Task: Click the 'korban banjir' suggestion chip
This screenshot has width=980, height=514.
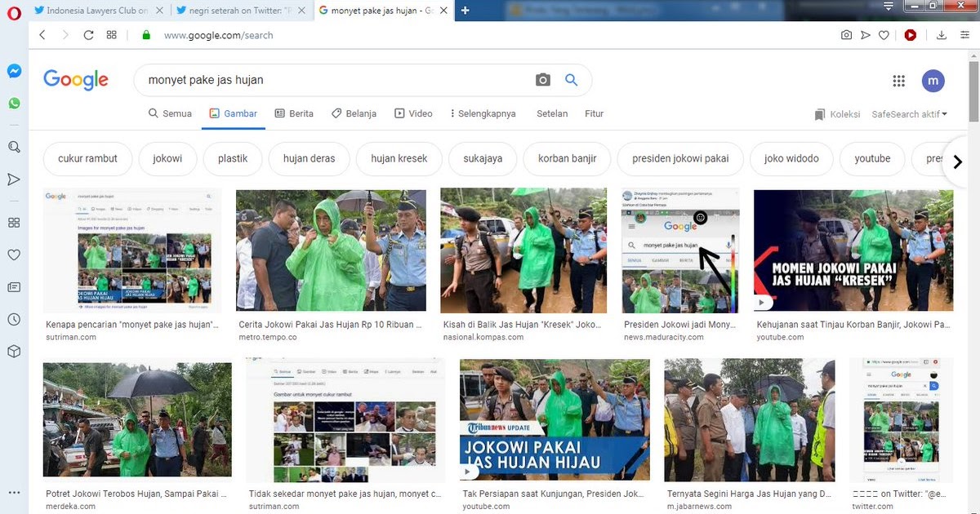Action: point(568,158)
